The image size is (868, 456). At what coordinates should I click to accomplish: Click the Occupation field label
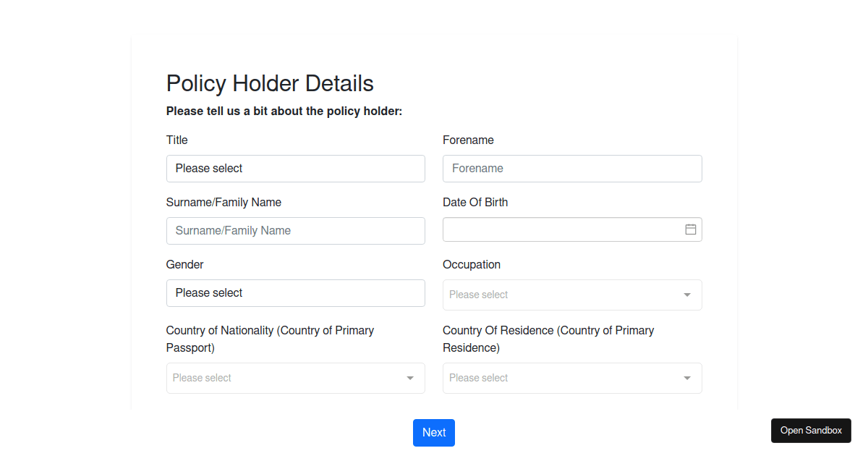[472, 265]
